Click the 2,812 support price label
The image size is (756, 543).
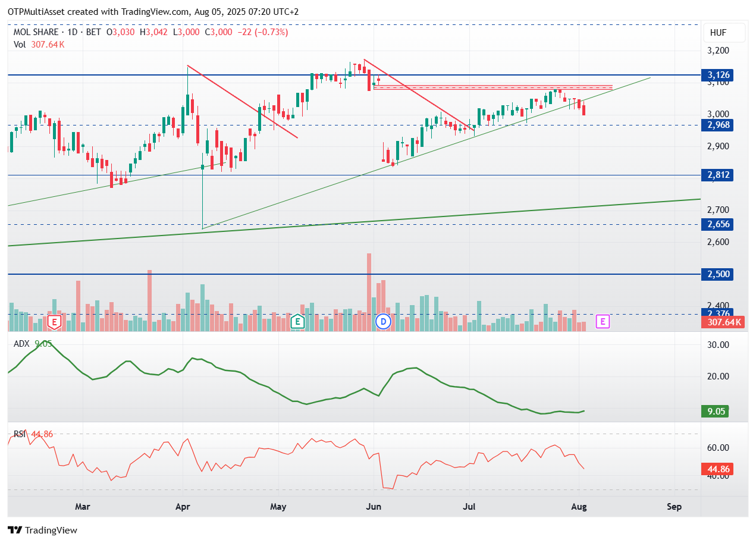pyautogui.click(x=719, y=175)
